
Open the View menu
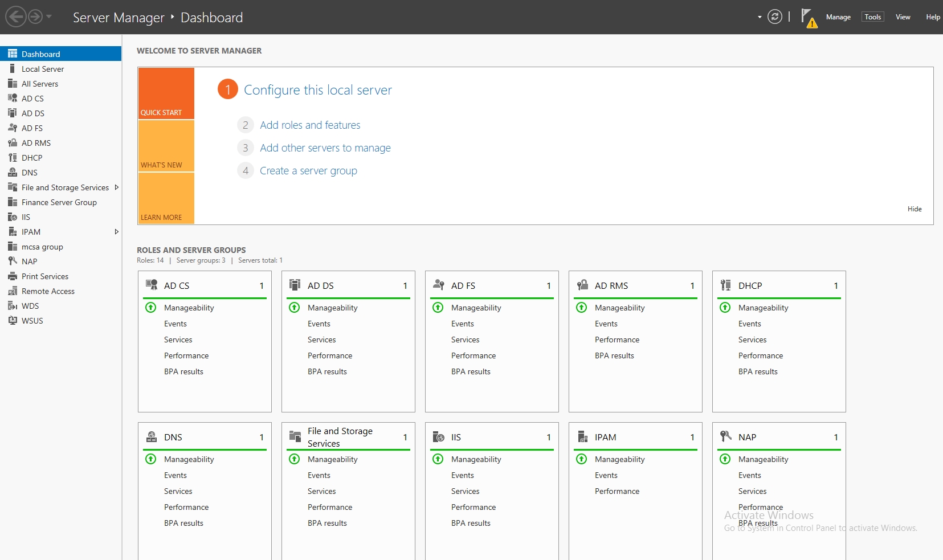(x=903, y=17)
